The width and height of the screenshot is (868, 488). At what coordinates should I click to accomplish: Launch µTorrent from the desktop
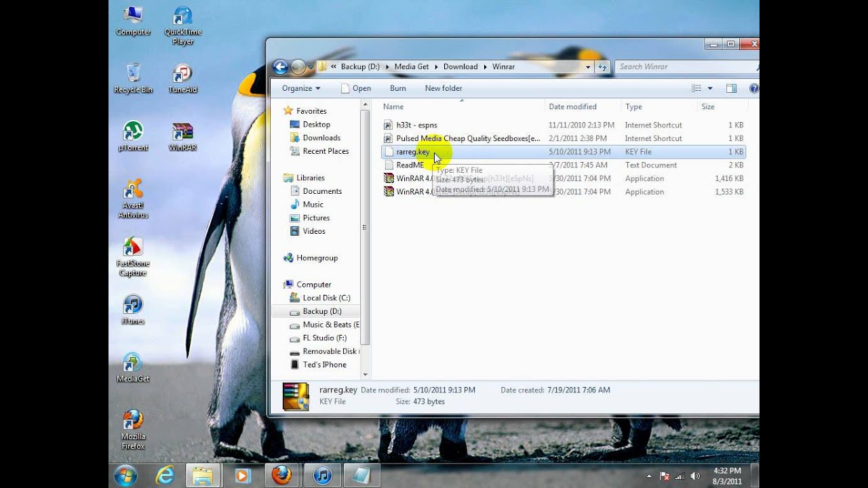click(133, 136)
